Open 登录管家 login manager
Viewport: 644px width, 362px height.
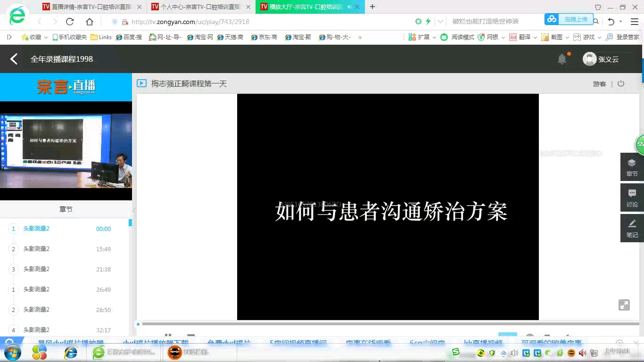pyautogui.click(x=622, y=37)
